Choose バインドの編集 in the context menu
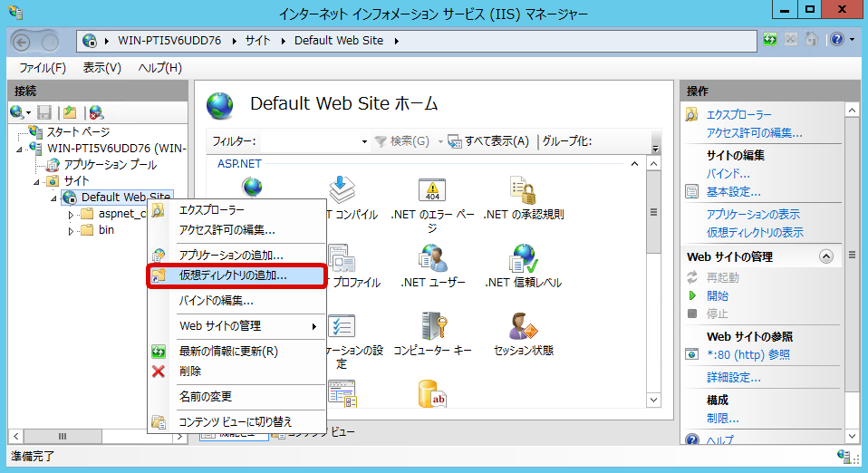This screenshot has width=868, height=473. pos(236,301)
